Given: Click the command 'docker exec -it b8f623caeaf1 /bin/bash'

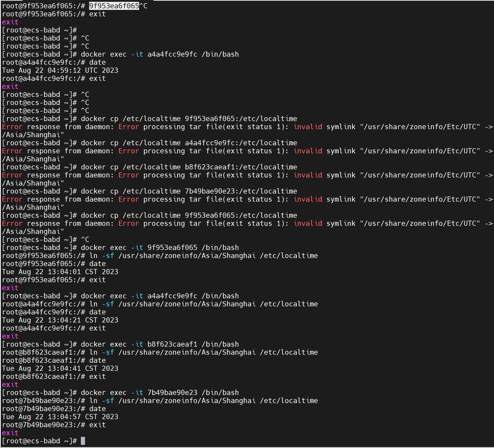Looking at the screenshot, I should coord(160,344).
